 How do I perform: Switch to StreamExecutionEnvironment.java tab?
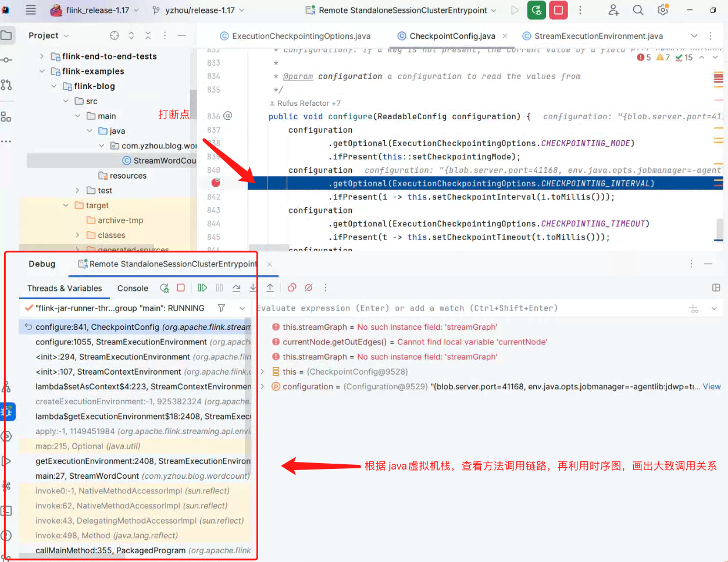coord(592,36)
